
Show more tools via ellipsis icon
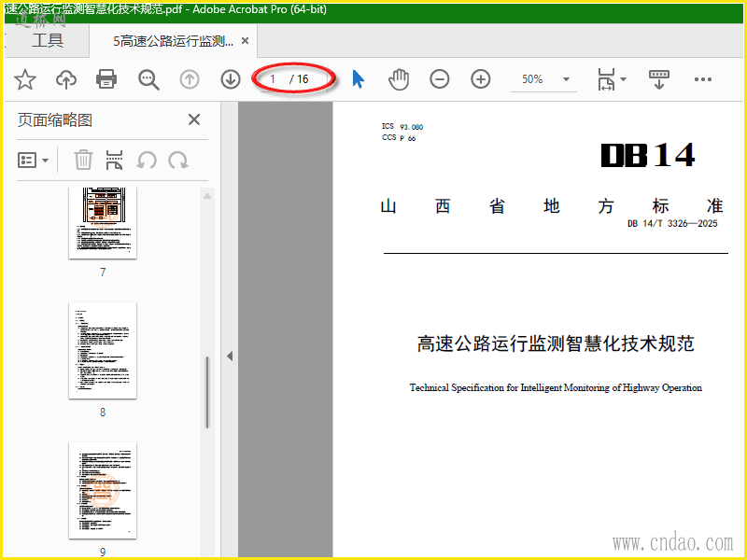coord(703,79)
